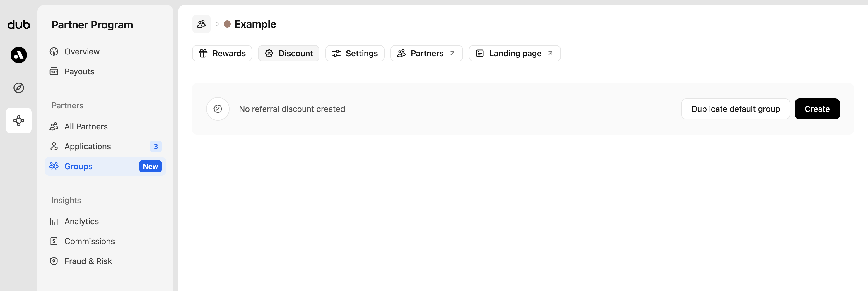Open the workspace avatar icon
The image size is (868, 291).
pyautogui.click(x=18, y=55)
